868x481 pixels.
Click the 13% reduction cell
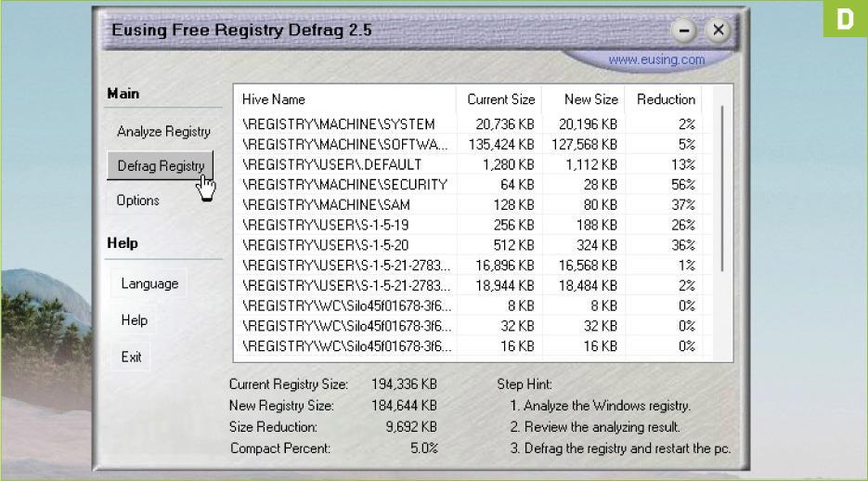coord(683,164)
